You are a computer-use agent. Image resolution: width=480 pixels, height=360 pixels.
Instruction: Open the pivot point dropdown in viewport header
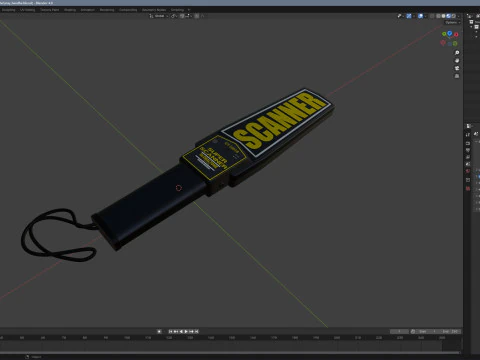click(174, 16)
